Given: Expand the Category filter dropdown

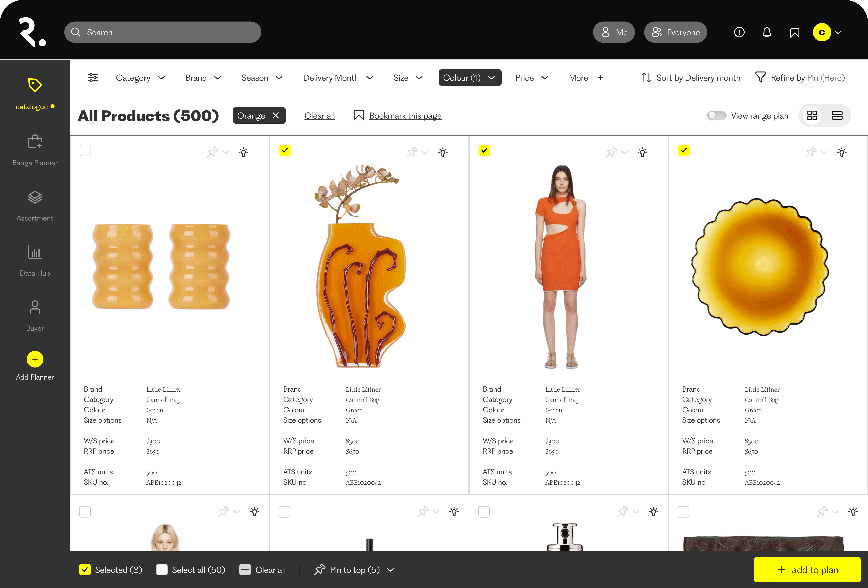Looking at the screenshot, I should (140, 78).
